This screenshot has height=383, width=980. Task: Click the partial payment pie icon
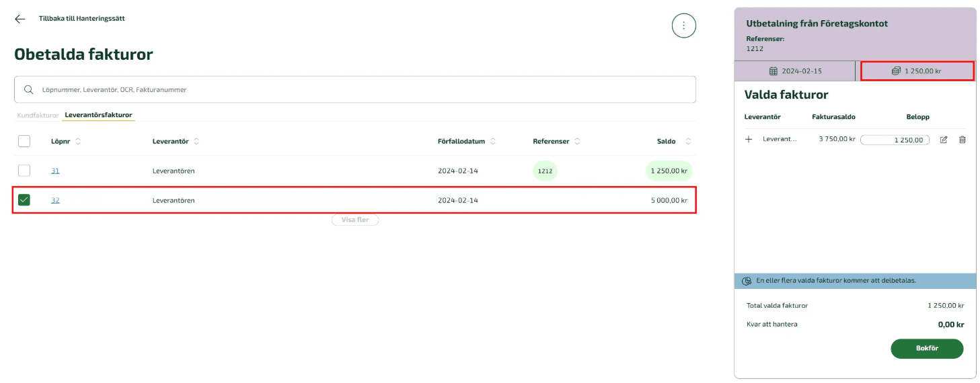pyautogui.click(x=746, y=281)
